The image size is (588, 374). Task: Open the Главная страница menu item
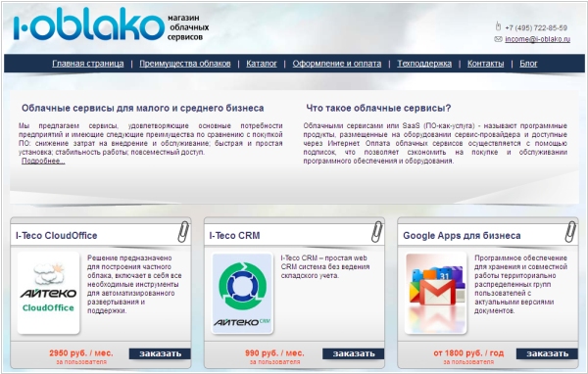(88, 64)
